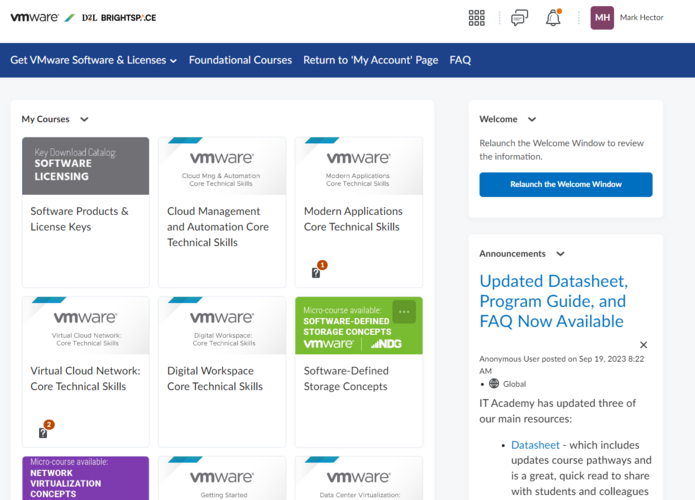The width and height of the screenshot is (695, 500).
Task: Expand the My Courses dropdown chevron
Action: pyautogui.click(x=84, y=120)
